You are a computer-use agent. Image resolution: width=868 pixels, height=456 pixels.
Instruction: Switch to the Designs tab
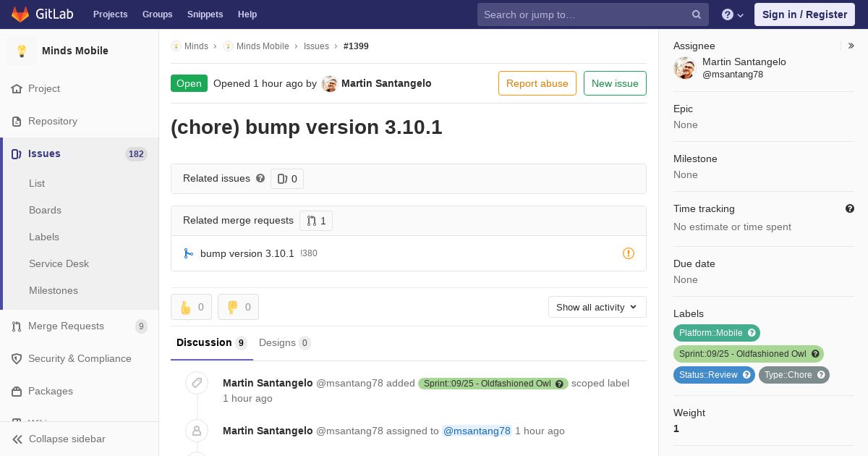[285, 342]
